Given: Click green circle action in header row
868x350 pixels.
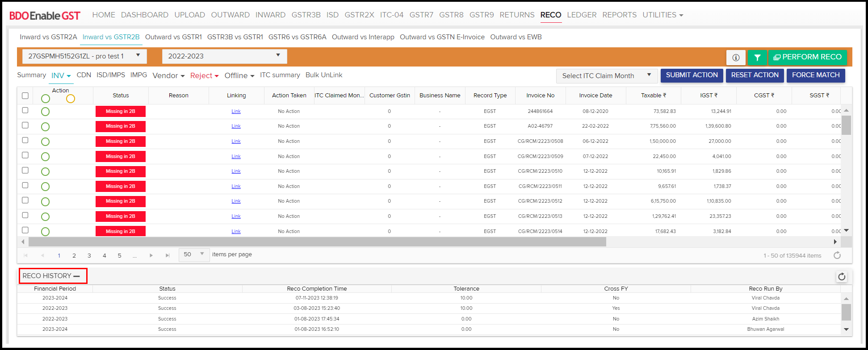Looking at the screenshot, I should [x=46, y=99].
